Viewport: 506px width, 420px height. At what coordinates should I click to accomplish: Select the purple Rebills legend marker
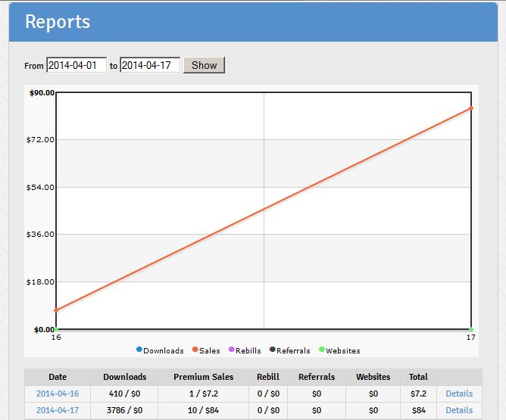pyautogui.click(x=232, y=350)
